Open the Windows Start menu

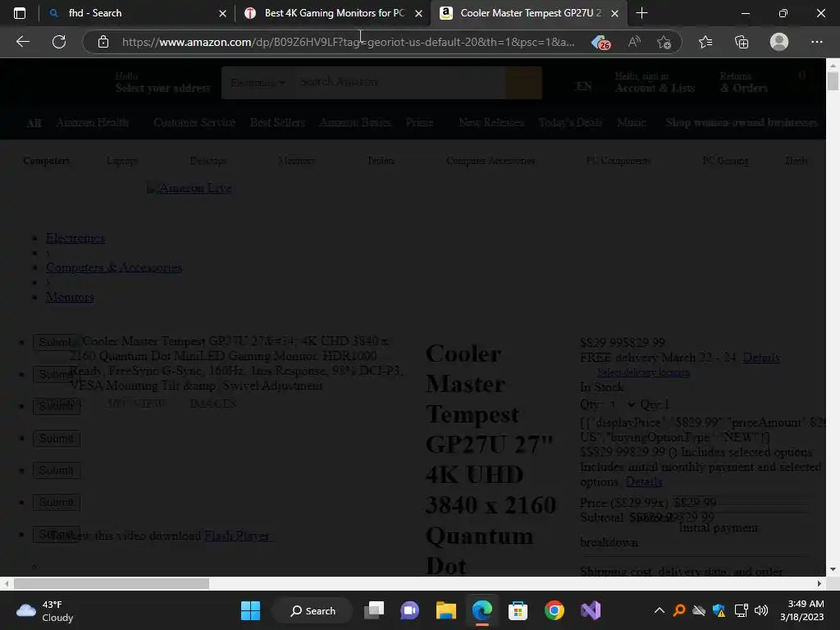pyautogui.click(x=250, y=610)
